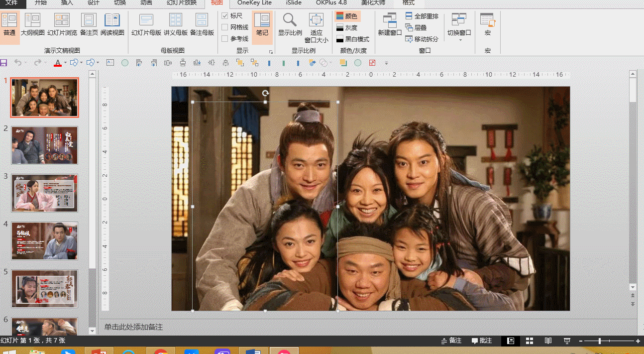Image resolution: width=644 pixels, height=354 pixels.
Task: Open Slide Sorter (幻灯片浏览) from the ribbon
Action: [62, 25]
